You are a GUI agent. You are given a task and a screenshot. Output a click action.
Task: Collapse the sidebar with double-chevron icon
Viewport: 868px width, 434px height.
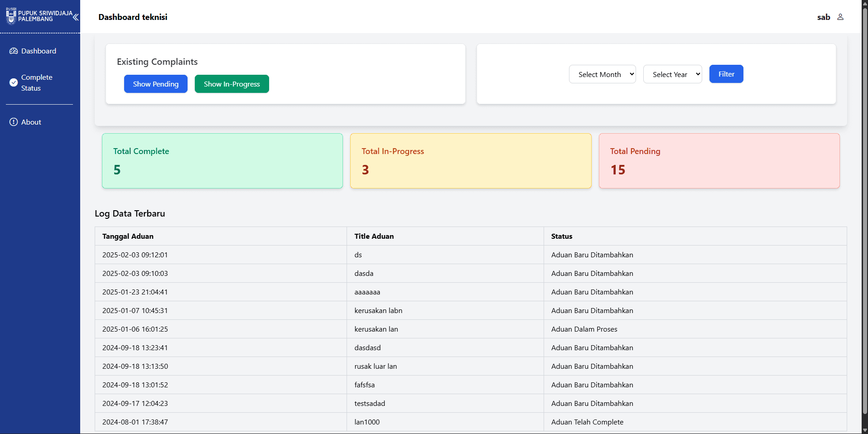[x=76, y=17]
